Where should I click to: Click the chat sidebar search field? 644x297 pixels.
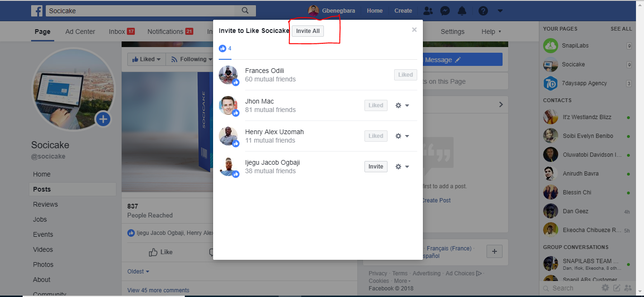(570, 288)
